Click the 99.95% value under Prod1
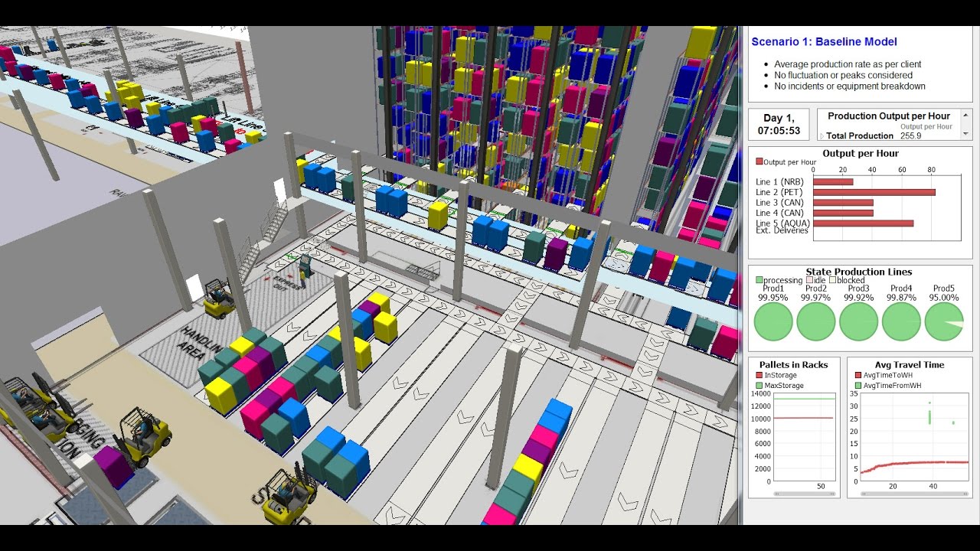The width and height of the screenshot is (980, 551). click(773, 298)
